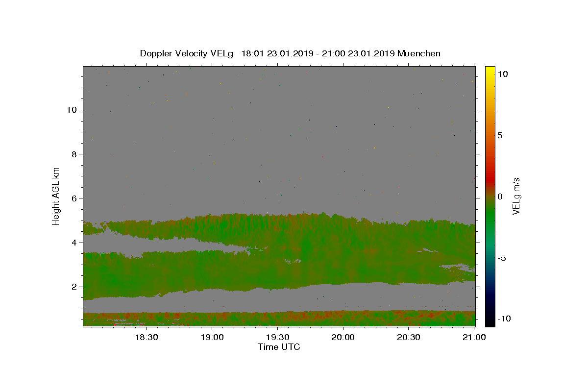588x392 pixels.
Task: Click the colorbar value '0'
Action: pyautogui.click(x=500, y=196)
